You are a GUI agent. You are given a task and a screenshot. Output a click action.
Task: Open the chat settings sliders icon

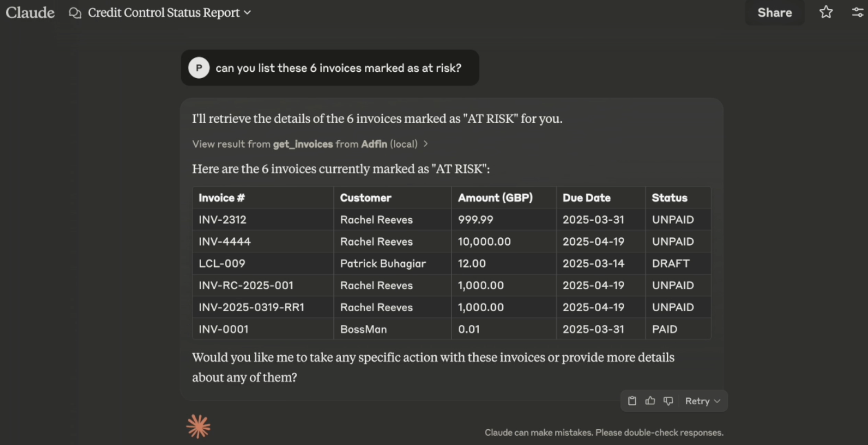click(x=857, y=12)
